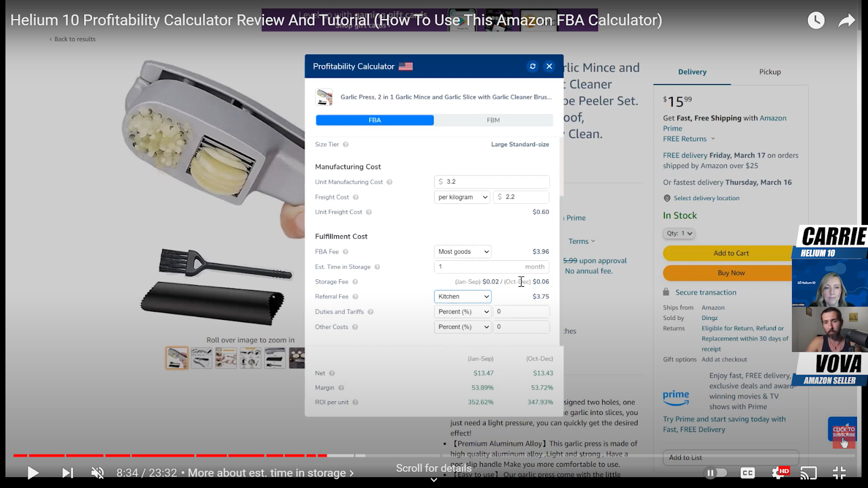Viewport: 868px width, 488px height.
Task: Click the Duties and Tariffs value field
Action: pos(521,312)
